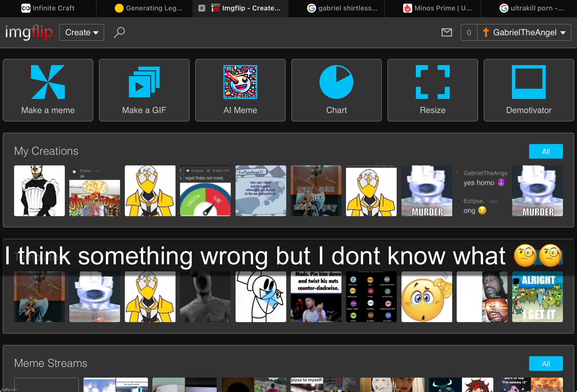Open the 'yes homo' comment screenshot creation
This screenshot has width=577, height=392.
[x=482, y=191]
